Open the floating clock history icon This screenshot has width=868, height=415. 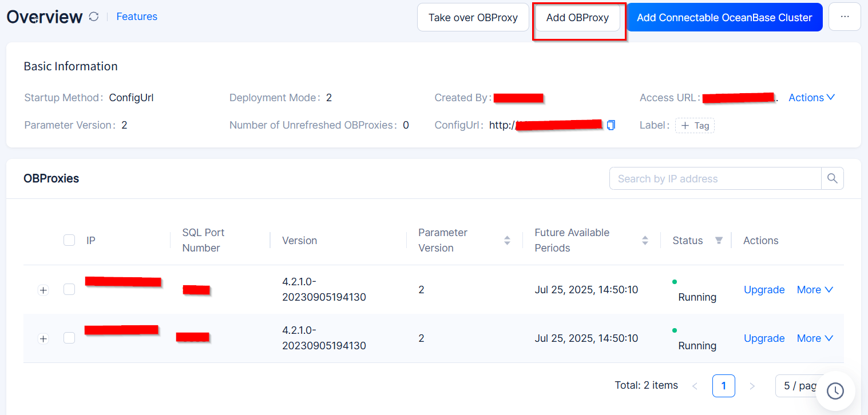(835, 391)
